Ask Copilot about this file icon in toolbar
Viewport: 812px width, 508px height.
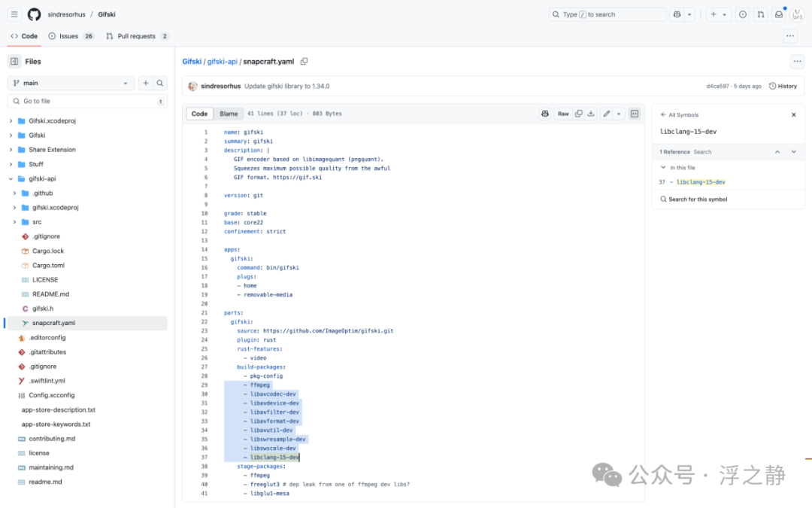point(545,114)
